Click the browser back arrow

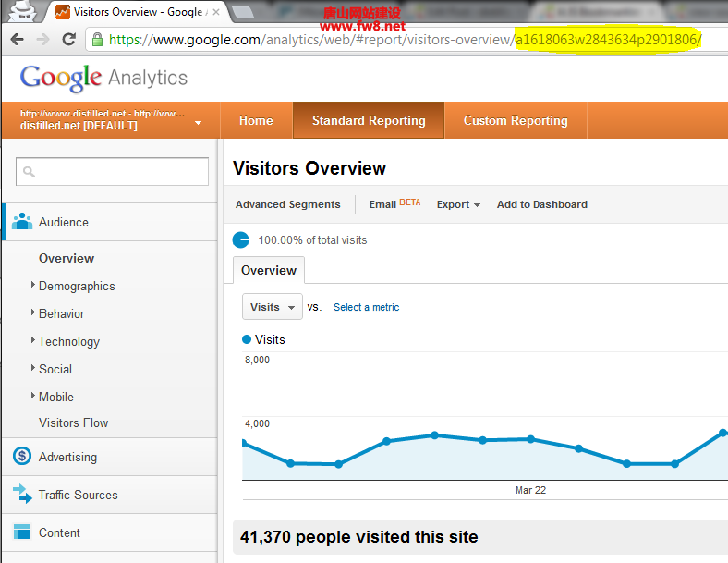(x=18, y=40)
